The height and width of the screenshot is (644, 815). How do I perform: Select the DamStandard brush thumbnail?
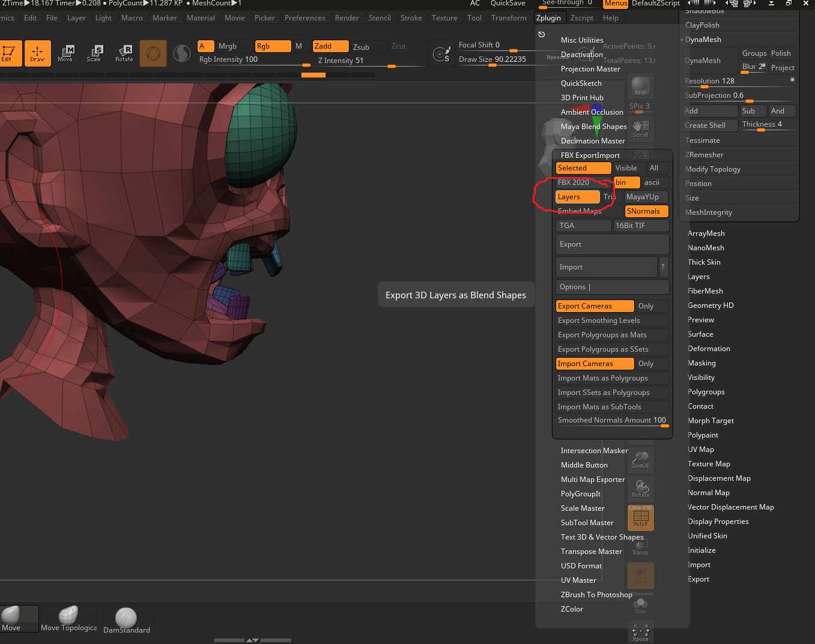pyautogui.click(x=126, y=621)
